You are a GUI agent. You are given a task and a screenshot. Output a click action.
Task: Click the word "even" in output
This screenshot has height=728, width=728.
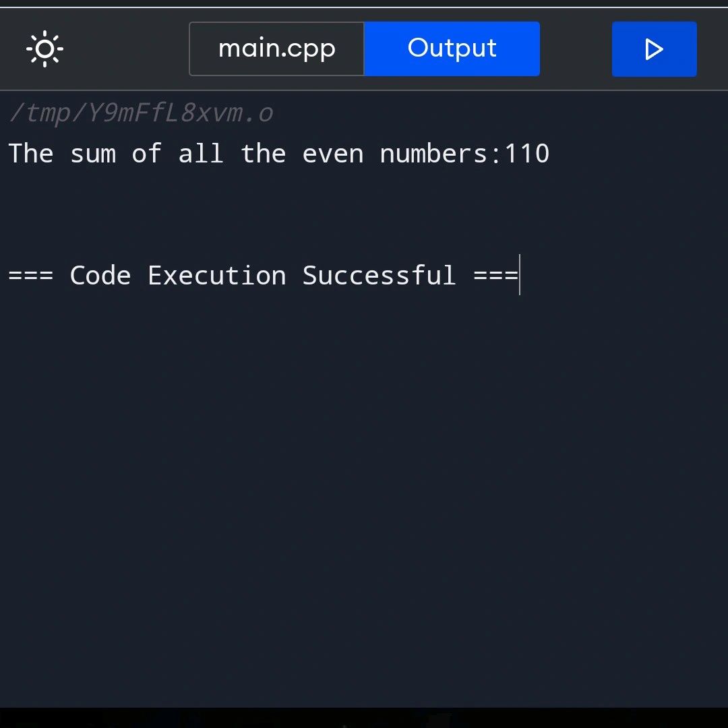332,154
